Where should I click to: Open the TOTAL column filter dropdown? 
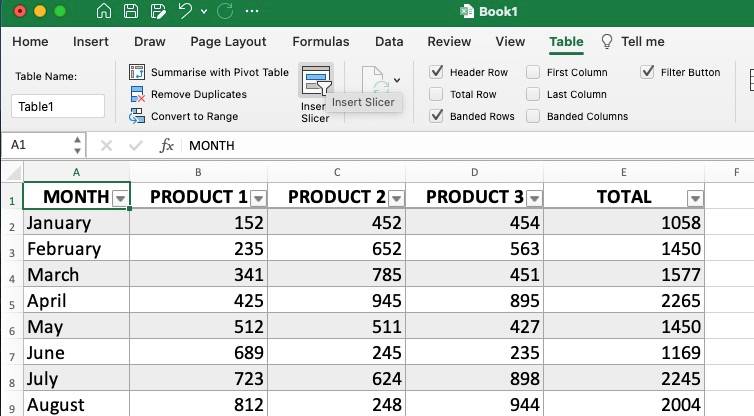pyautogui.click(x=695, y=198)
